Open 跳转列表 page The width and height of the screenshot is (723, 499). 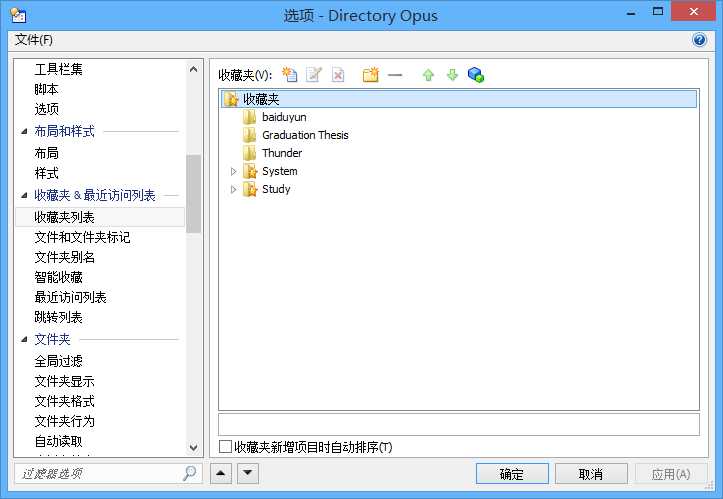point(59,317)
